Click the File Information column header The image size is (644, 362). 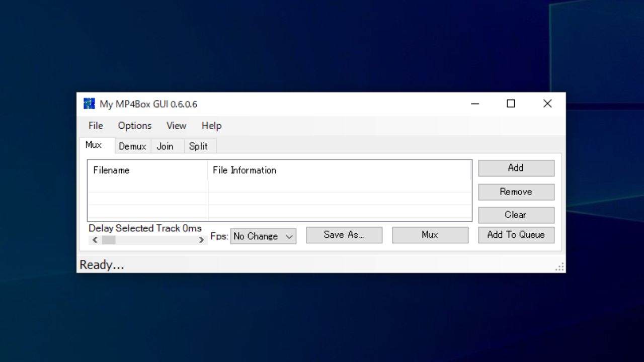pos(340,170)
